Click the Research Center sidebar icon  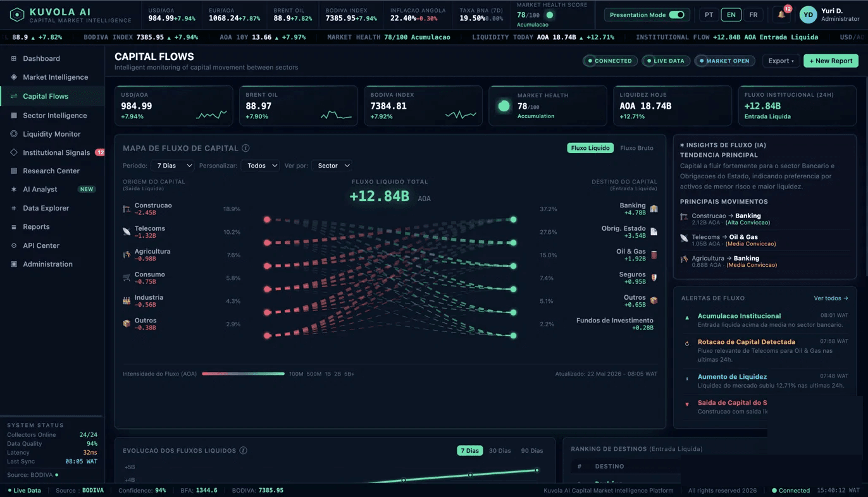[14, 171]
